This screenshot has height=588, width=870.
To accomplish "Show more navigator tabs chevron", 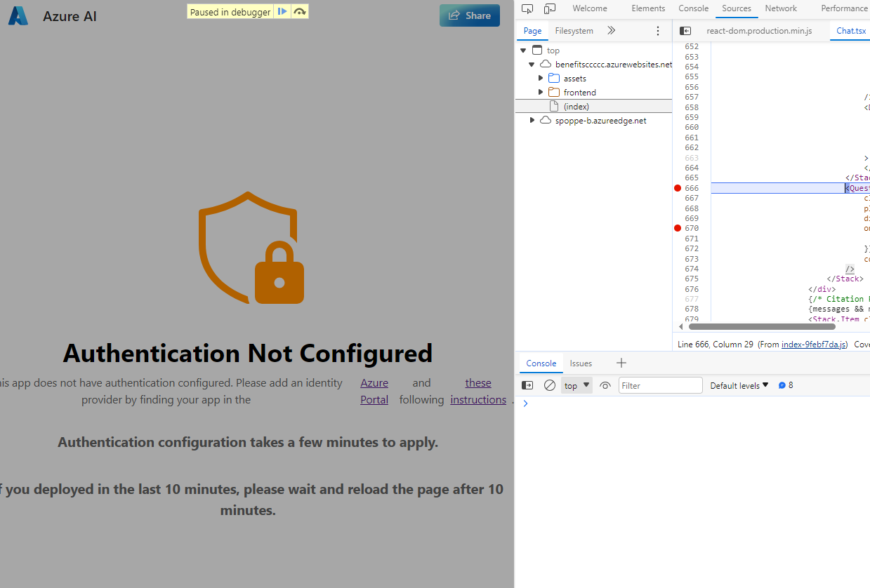I will (x=611, y=31).
